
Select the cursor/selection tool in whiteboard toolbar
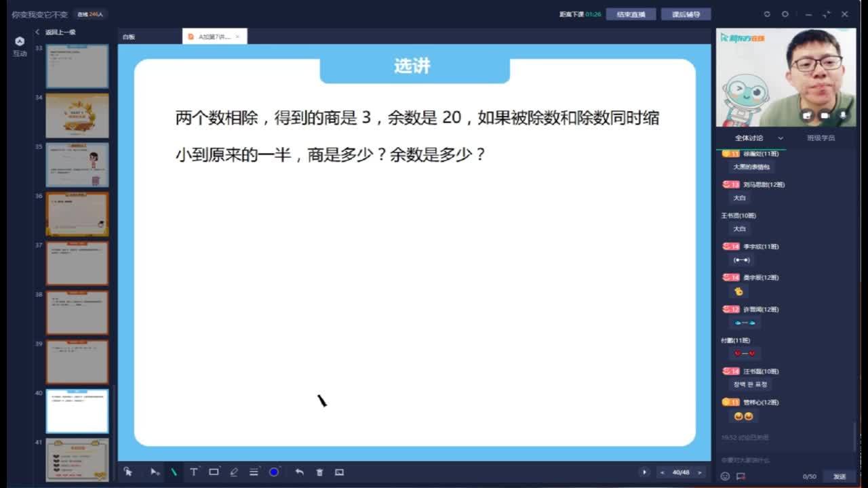[x=127, y=472]
